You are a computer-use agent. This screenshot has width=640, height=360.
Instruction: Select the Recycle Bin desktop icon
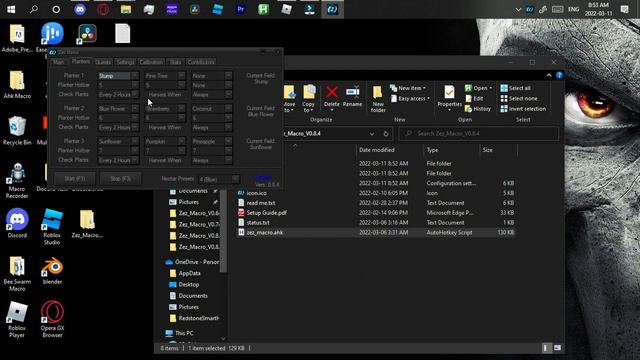tap(17, 130)
